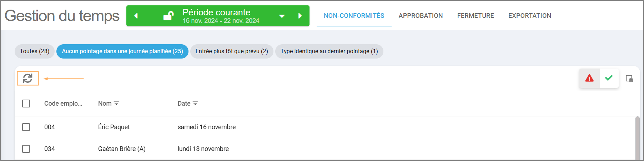Viewport: 644px width, 161px height.
Task: Filter by name using the Nom filter icon
Action: pos(116,103)
